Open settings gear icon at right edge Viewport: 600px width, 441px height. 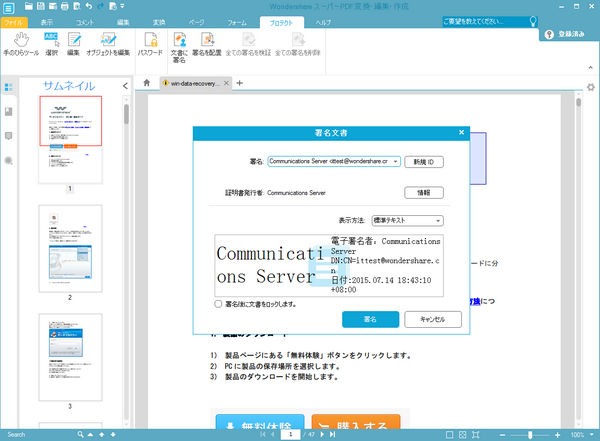[591, 87]
